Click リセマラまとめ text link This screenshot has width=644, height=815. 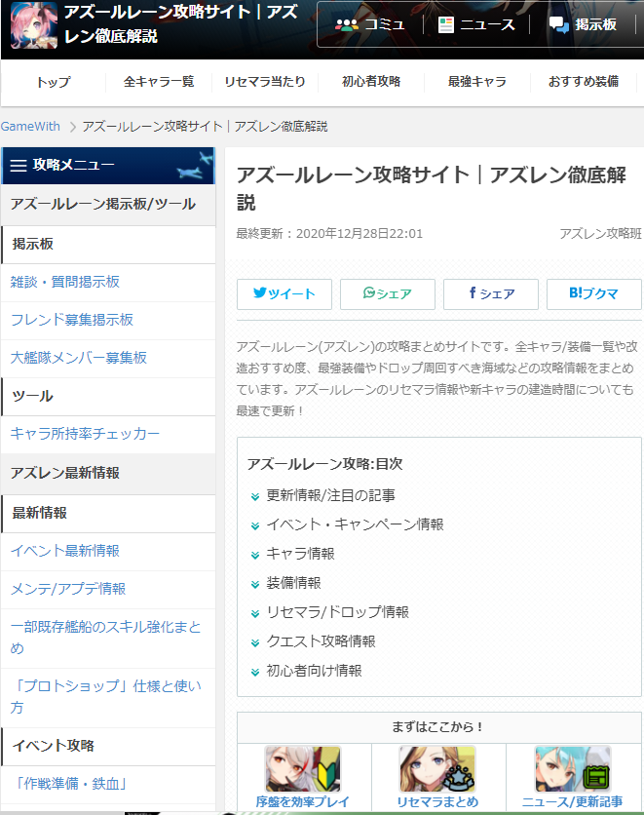click(437, 802)
